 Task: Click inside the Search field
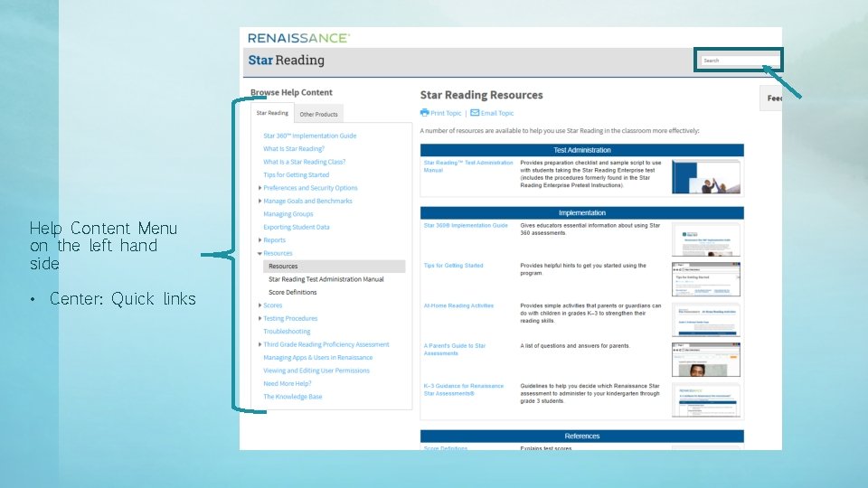740,61
